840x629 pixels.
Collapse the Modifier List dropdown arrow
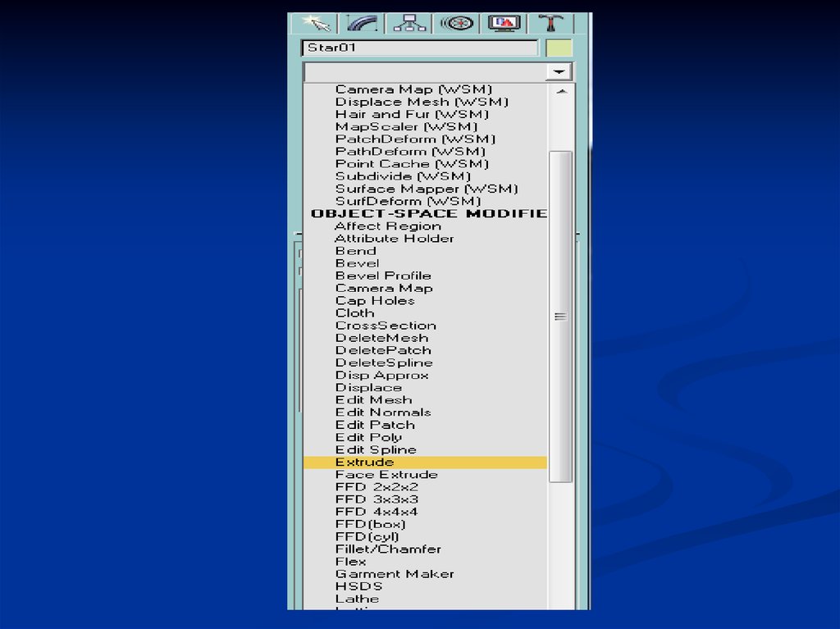click(x=559, y=72)
